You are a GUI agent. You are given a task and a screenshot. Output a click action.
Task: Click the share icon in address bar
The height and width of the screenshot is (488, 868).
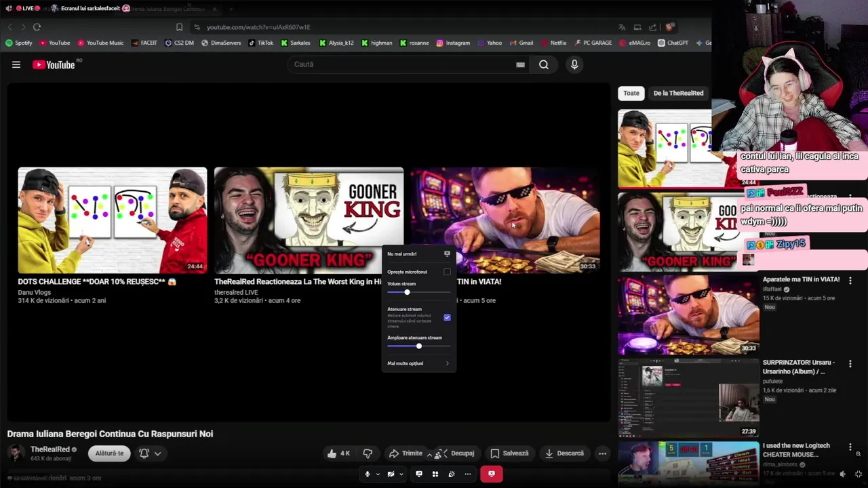point(652,27)
